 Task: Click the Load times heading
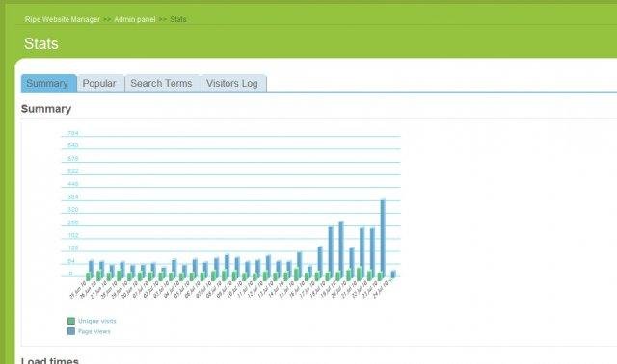click(x=50, y=360)
